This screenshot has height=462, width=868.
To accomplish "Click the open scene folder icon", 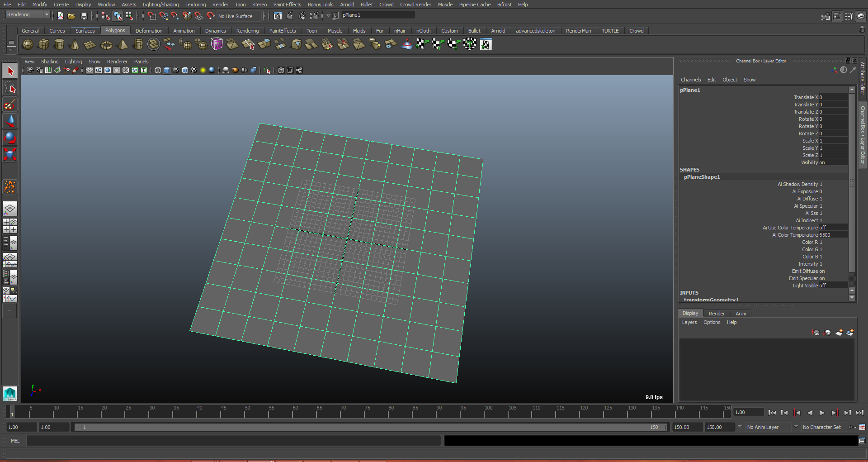I will coord(71,16).
